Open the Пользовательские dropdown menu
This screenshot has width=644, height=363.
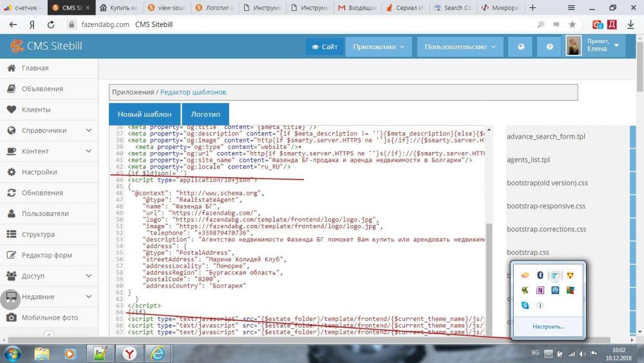point(459,46)
